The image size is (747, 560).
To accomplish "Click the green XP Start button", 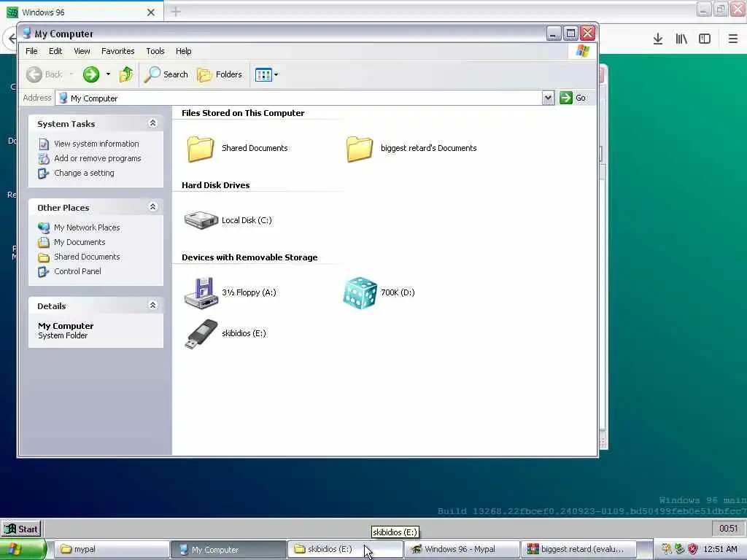I will [23, 550].
